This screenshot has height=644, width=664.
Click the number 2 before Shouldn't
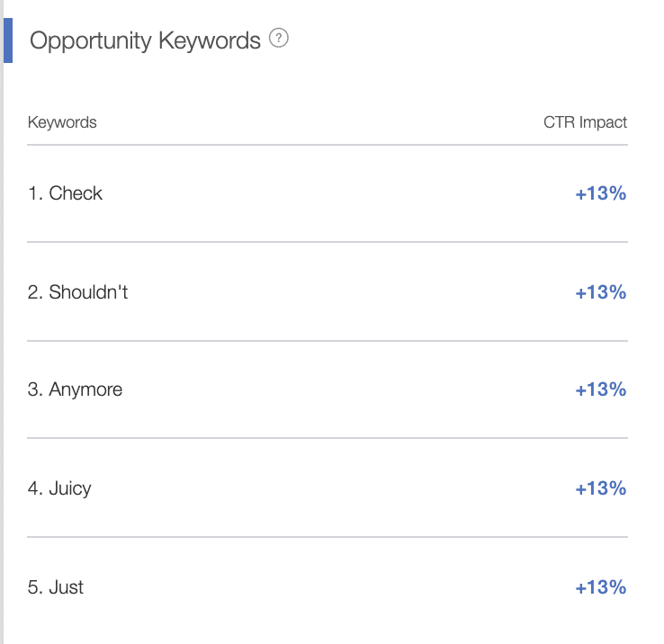33,292
